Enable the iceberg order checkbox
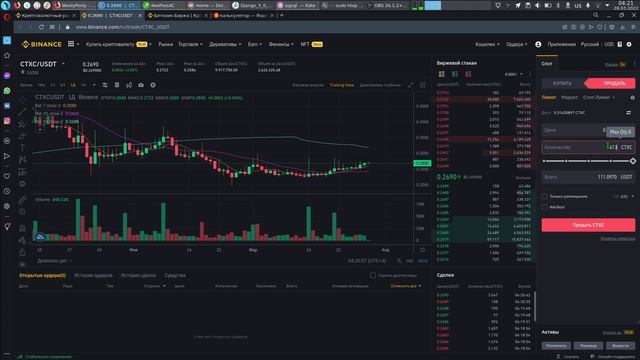 [544, 207]
